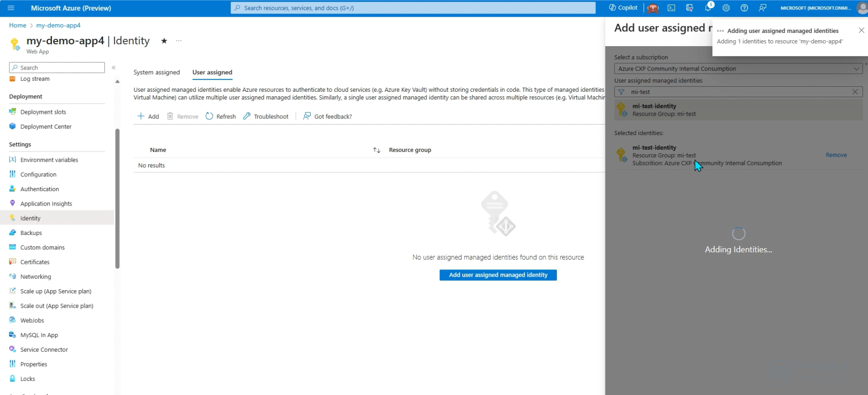Select the User assigned tab
The width and height of the screenshot is (868, 395).
(212, 72)
